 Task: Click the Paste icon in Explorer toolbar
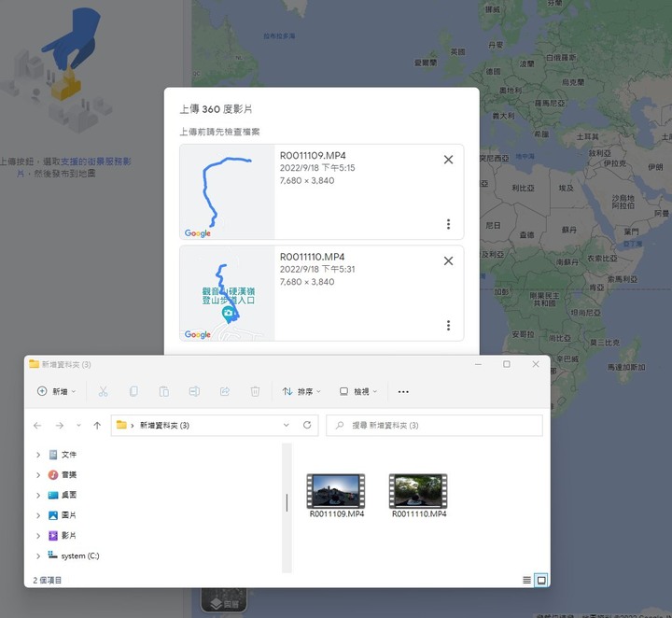[x=163, y=391]
